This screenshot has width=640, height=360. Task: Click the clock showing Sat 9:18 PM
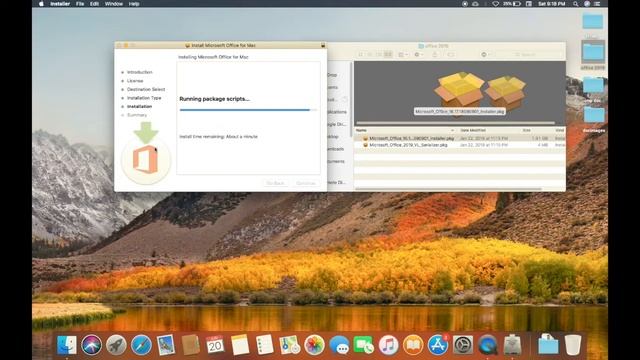point(551,4)
